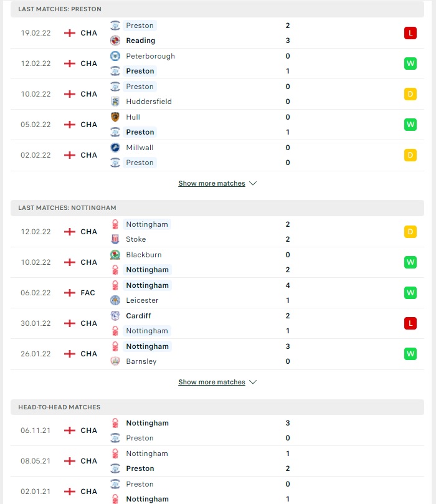Click the Huddersfield club crest icon

[x=115, y=102]
